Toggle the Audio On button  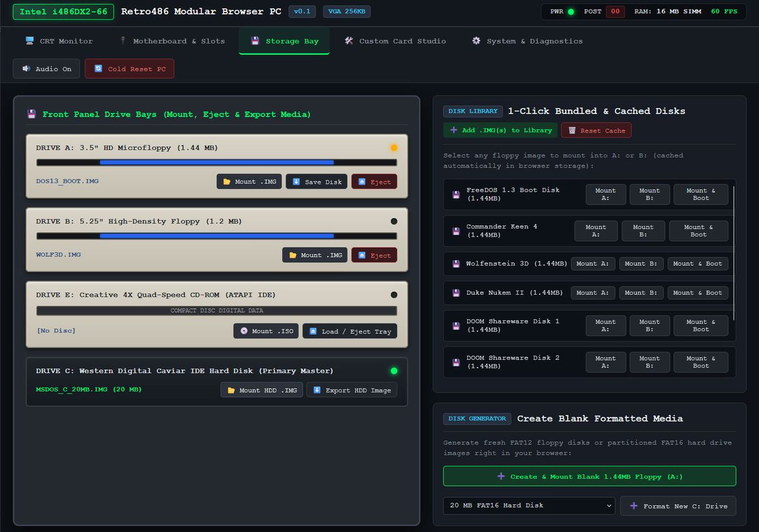(x=47, y=69)
